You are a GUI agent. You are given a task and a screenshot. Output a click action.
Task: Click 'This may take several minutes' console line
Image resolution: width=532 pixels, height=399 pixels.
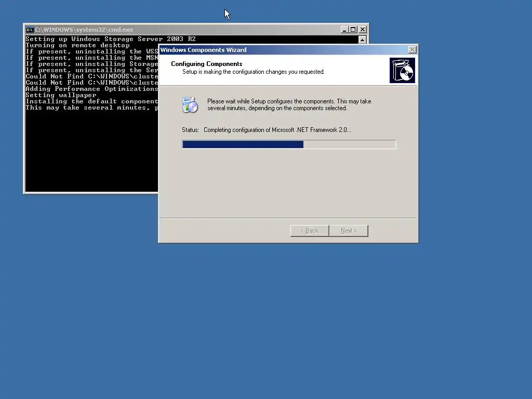[91, 108]
